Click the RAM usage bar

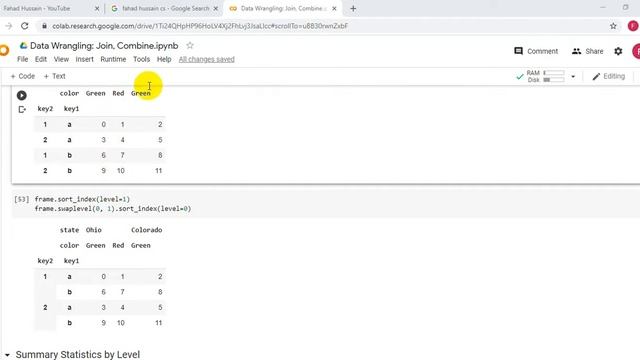[554, 73]
